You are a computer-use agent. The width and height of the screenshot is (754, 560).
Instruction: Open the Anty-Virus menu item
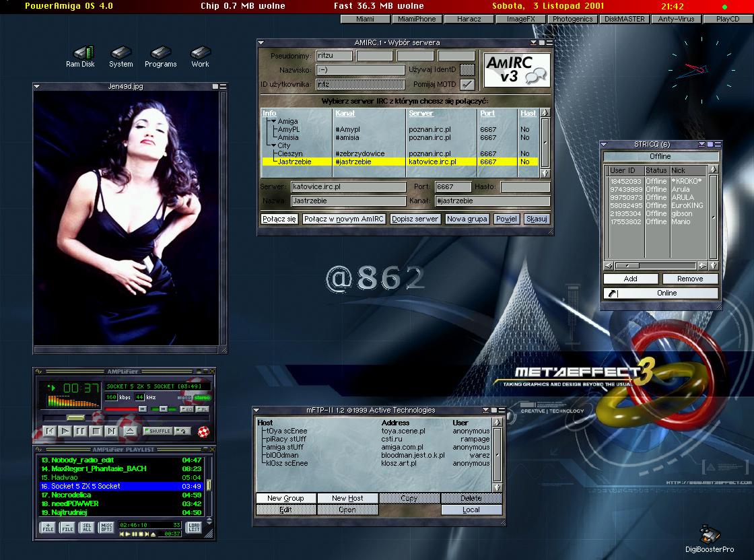tap(676, 19)
